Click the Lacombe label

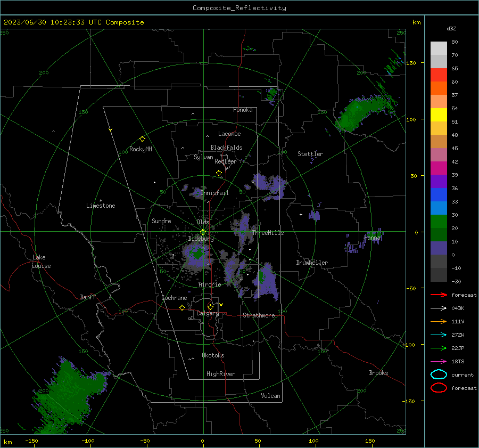(229, 134)
